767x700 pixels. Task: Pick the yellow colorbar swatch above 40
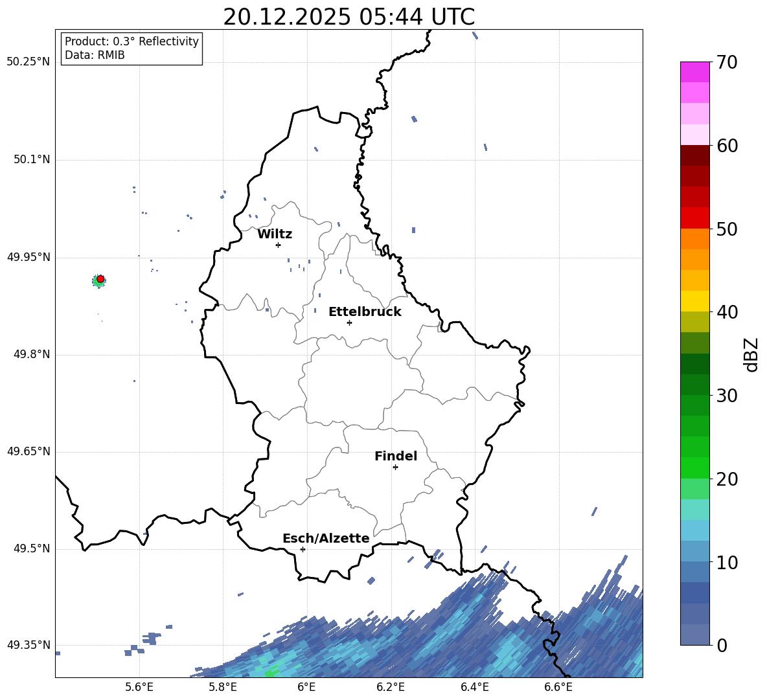[694, 301]
